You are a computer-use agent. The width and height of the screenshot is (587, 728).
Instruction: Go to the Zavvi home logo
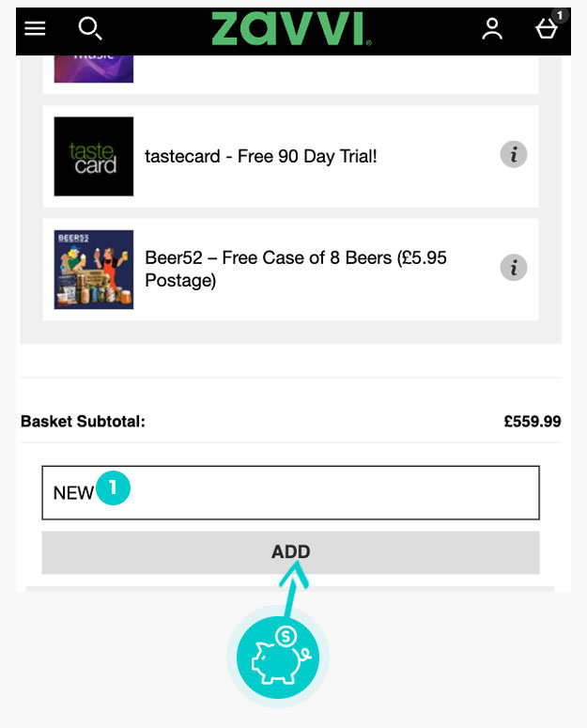[290, 29]
